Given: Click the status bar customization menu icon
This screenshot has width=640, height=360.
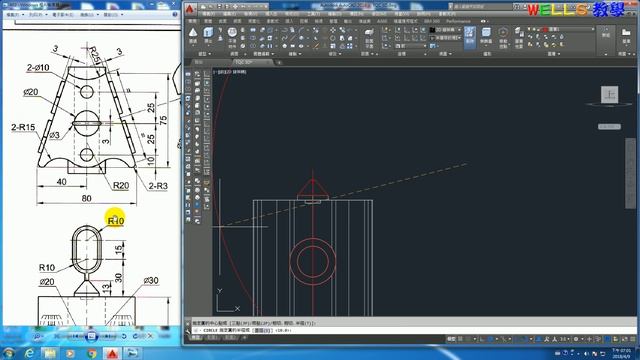Looking at the screenshot, I should click(x=632, y=339).
